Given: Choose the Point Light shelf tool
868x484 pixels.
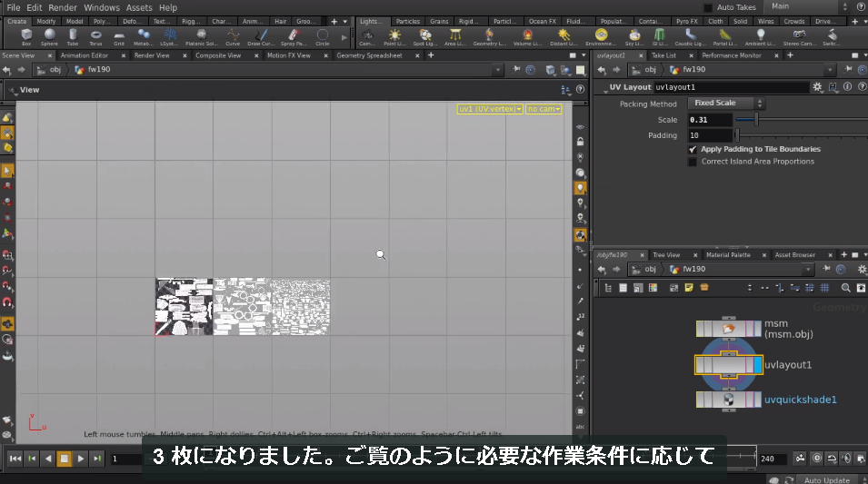Looking at the screenshot, I should click(x=394, y=37).
